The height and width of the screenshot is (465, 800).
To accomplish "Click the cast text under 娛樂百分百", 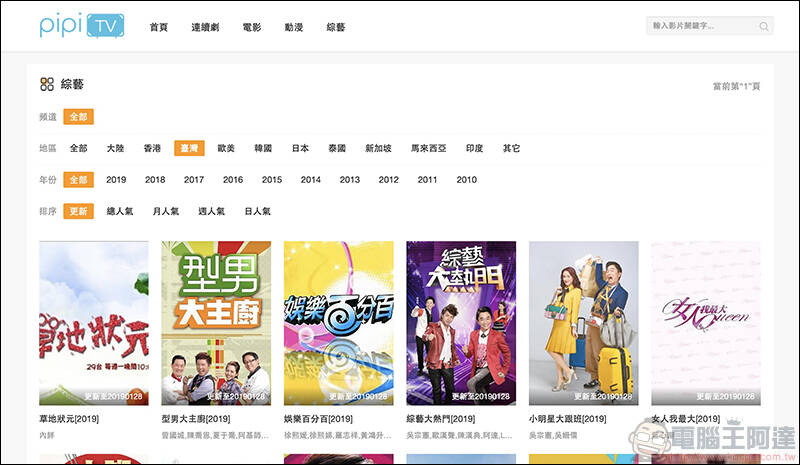I will point(338,435).
